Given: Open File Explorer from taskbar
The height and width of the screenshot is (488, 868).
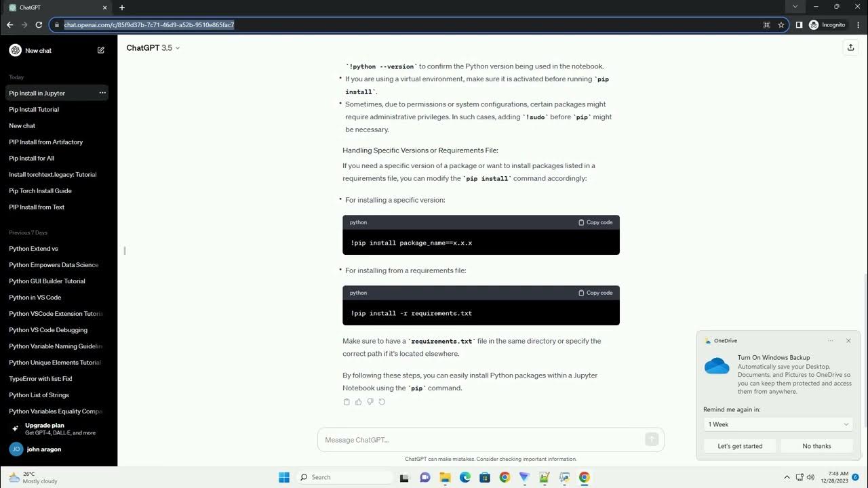Looking at the screenshot, I should pyautogui.click(x=446, y=477).
